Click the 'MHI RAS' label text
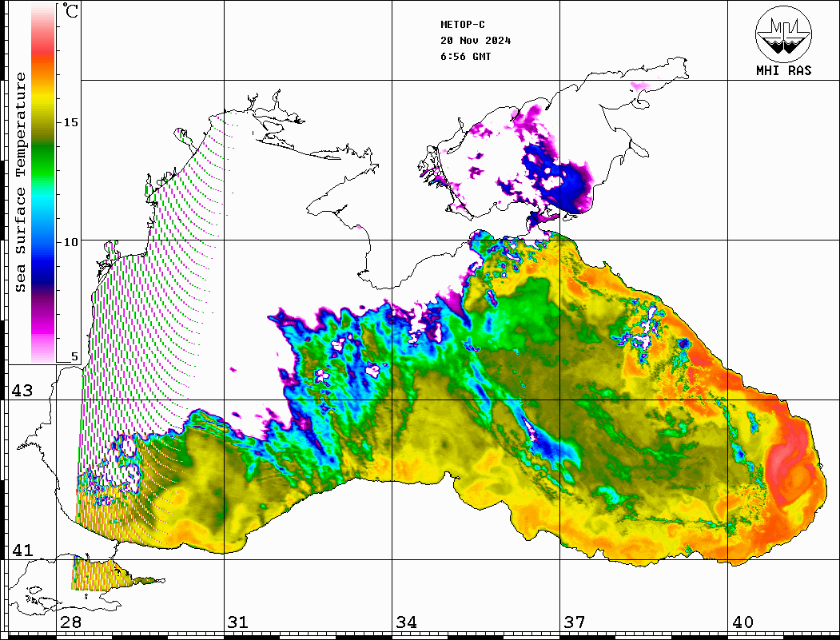The image size is (840, 640). [784, 70]
